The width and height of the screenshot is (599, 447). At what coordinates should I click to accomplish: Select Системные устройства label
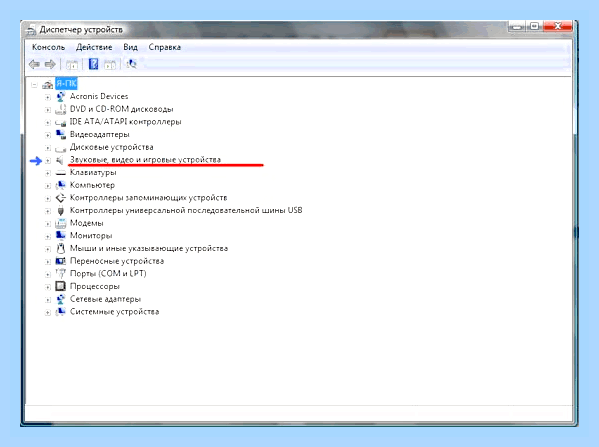pos(114,311)
